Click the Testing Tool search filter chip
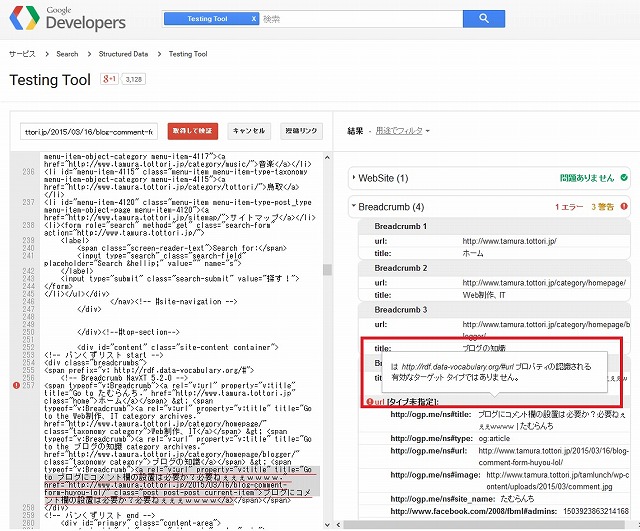640x531 pixels. point(211,19)
